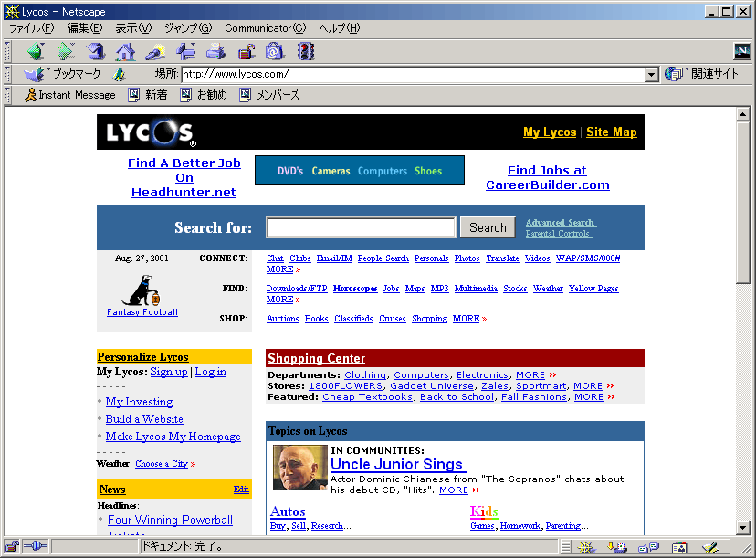Expand the component bar grip in status bar
This screenshot has height=558, width=756.
click(x=566, y=547)
